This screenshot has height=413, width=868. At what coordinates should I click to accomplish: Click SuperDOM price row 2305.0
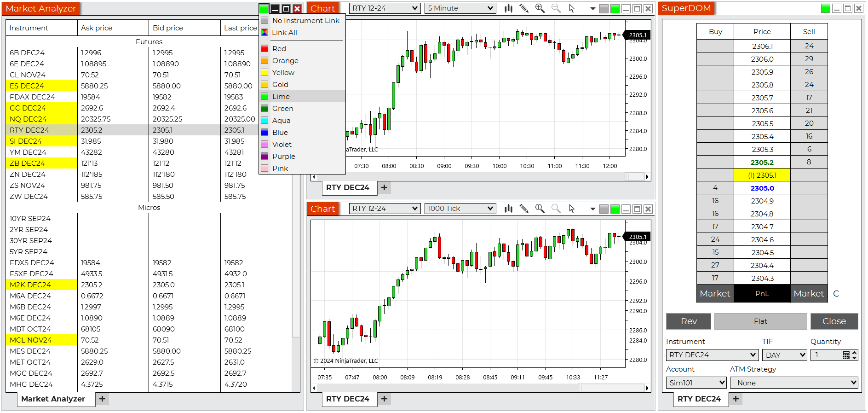click(762, 188)
